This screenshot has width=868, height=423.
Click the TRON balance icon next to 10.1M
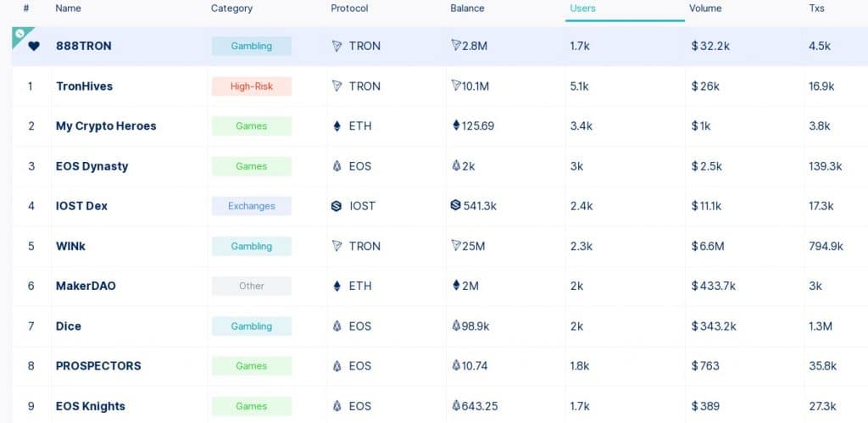coord(455,86)
